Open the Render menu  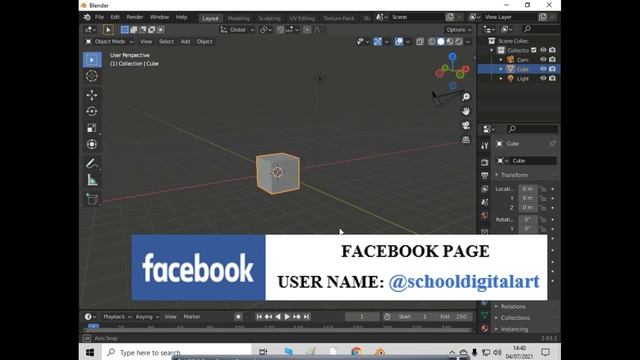[135, 17]
